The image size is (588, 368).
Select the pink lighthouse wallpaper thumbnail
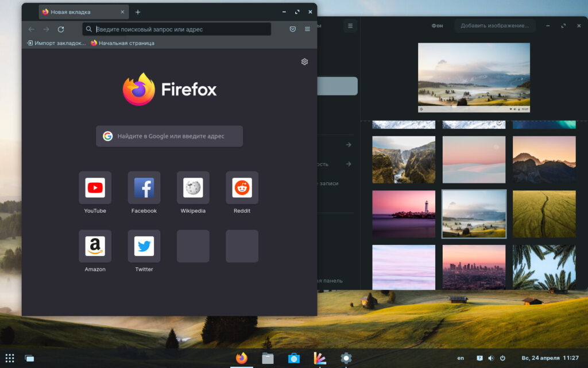(x=404, y=214)
